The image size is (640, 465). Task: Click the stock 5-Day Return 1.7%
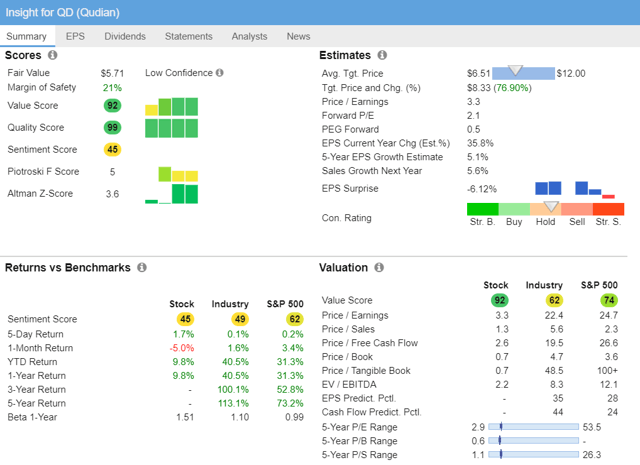coord(184,334)
